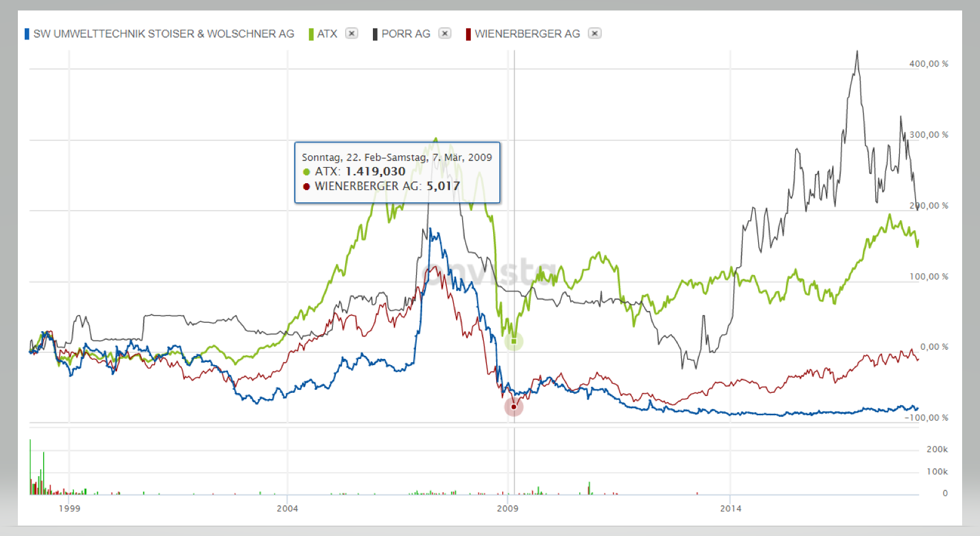
Task: Click the tooltip showing ATX 1.419,030
Action: click(397, 173)
